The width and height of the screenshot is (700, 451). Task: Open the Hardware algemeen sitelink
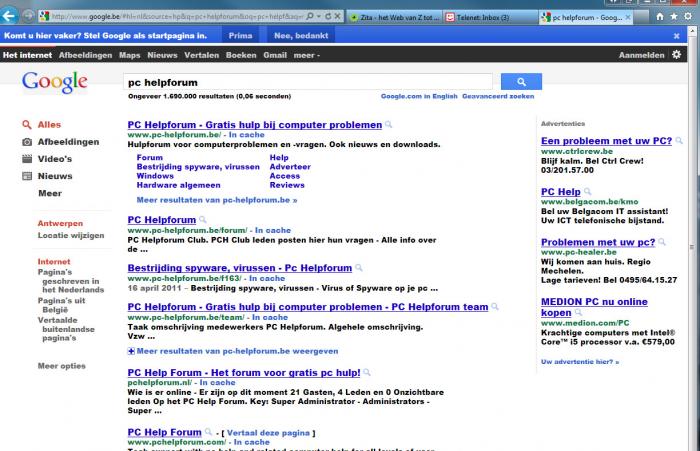click(178, 185)
